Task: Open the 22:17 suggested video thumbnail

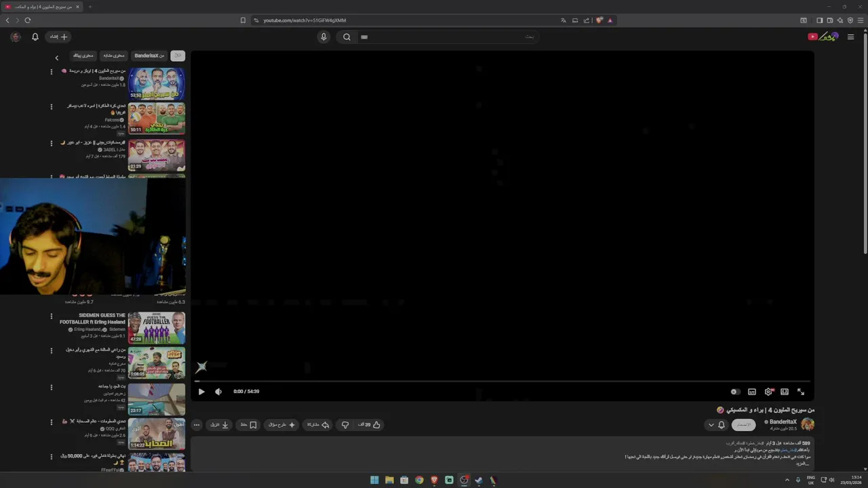Action: coord(157,399)
